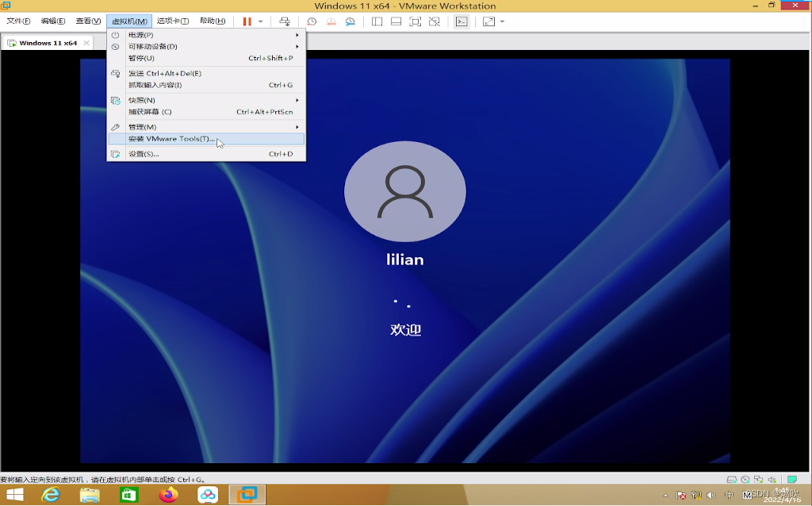
Task: Click the lilian user avatar
Action: coord(405,191)
